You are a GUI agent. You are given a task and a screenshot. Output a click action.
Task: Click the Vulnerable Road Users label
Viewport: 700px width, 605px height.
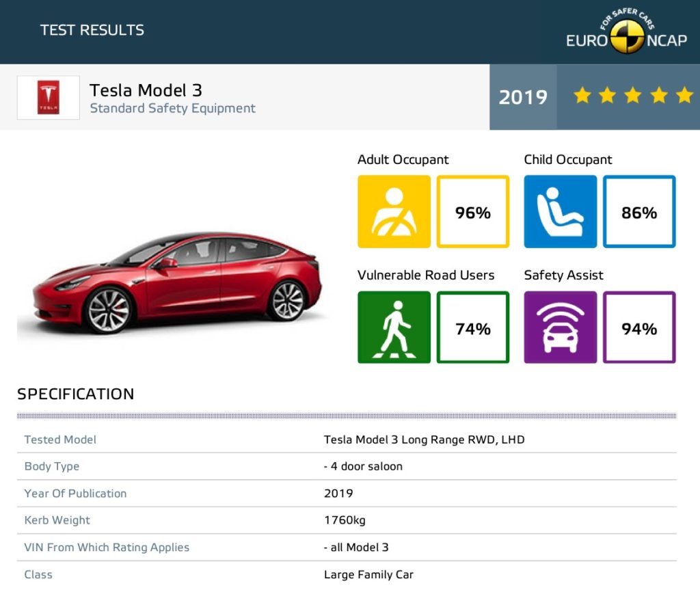(426, 275)
